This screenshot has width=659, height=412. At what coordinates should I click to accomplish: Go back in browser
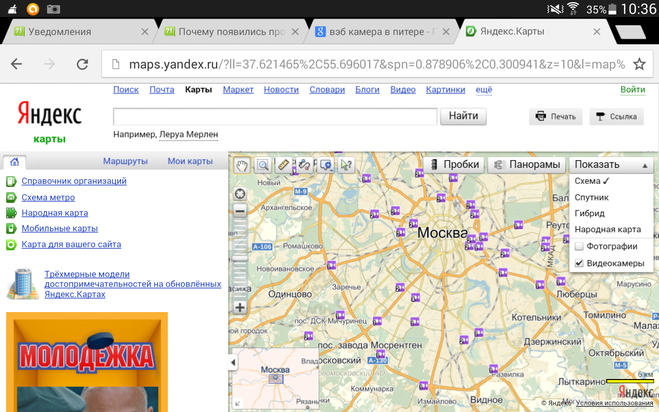click(x=16, y=64)
